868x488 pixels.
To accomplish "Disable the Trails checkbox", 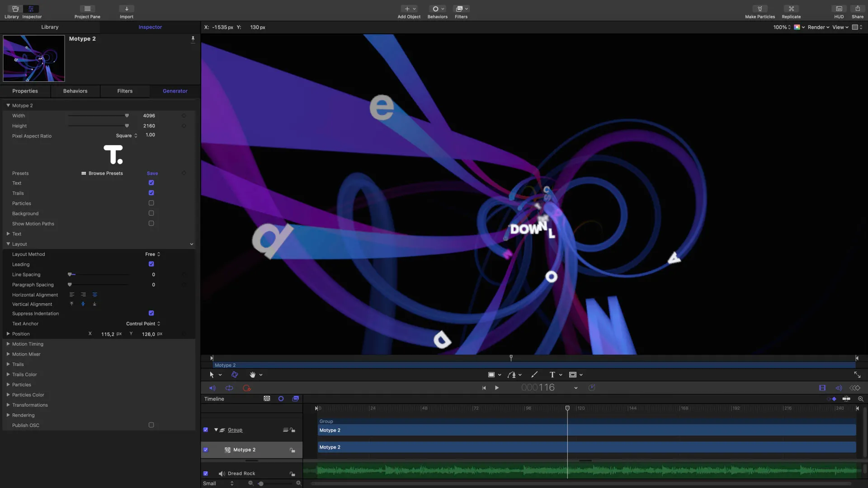I will (x=151, y=193).
